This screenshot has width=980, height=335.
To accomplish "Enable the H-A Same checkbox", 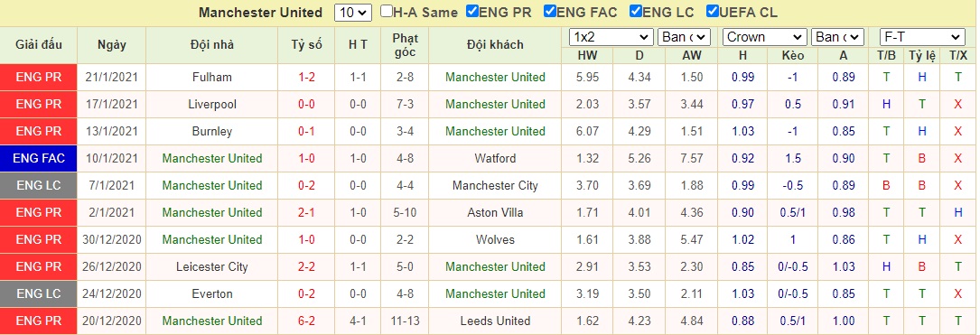I will coord(387,11).
